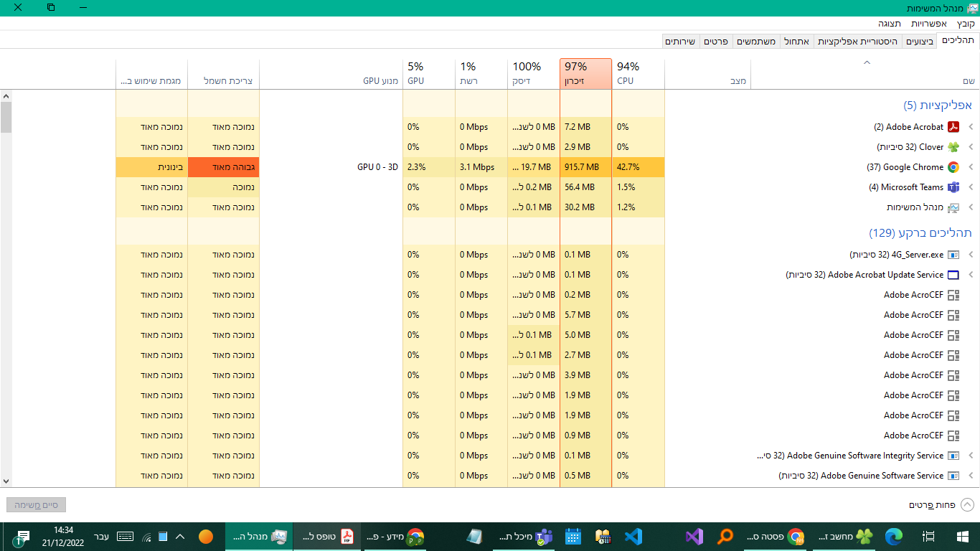Switch to the Clover window in the taskbar
Image resolution: width=980 pixels, height=551 pixels.
coord(845,537)
